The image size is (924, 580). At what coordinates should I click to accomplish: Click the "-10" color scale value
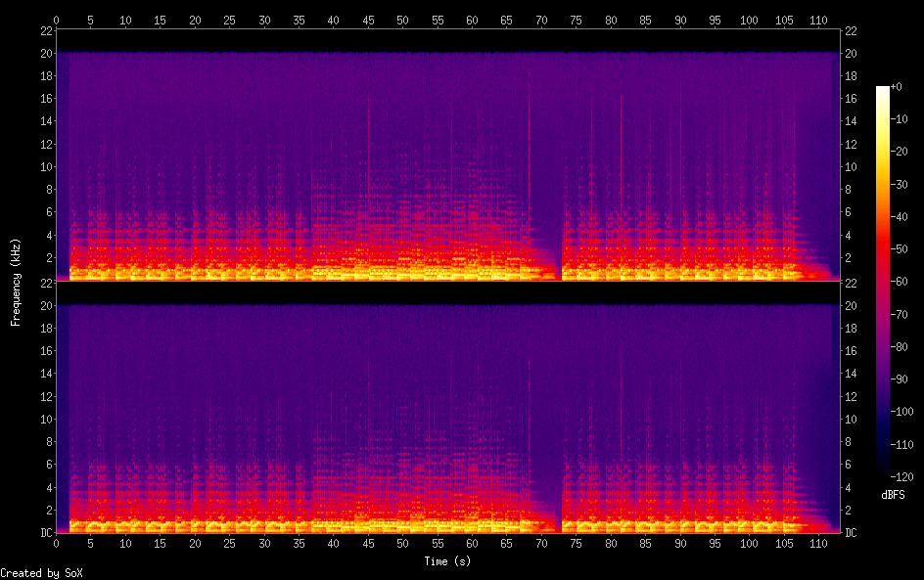click(899, 119)
